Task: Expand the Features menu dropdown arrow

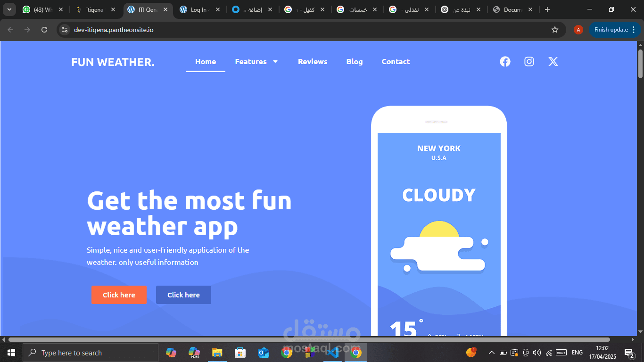Action: click(x=275, y=62)
